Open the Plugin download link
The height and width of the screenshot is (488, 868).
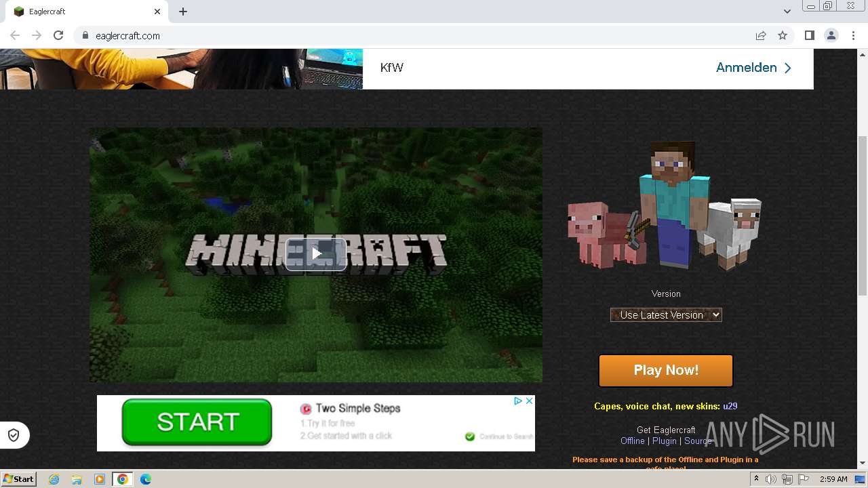coord(665,441)
